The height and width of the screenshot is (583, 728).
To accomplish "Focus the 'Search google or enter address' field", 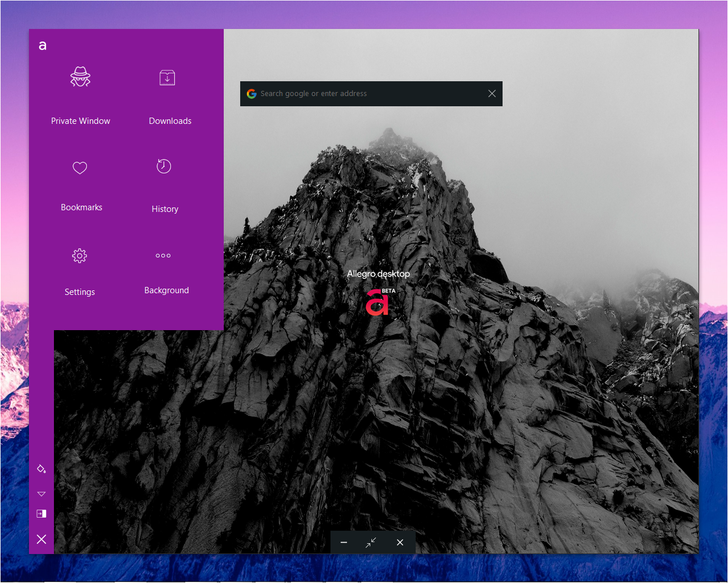I will tap(371, 94).
